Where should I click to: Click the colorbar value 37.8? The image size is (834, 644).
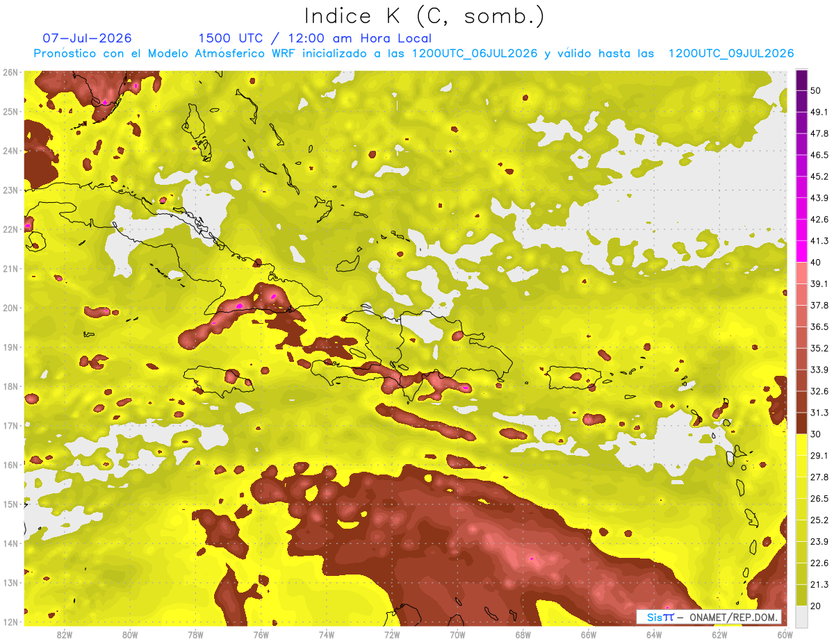[819, 306]
